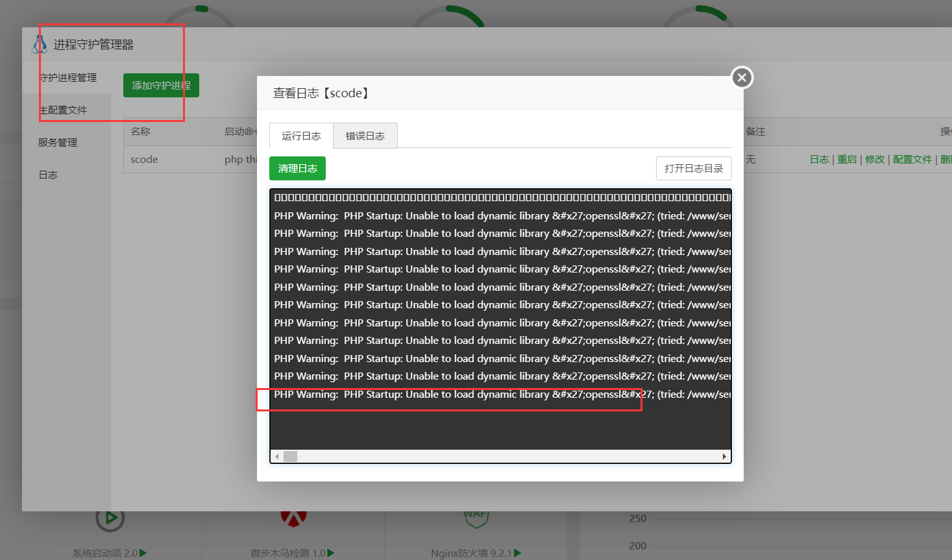Image resolution: width=952 pixels, height=560 pixels.
Task: Click the 清理日志 button
Action: (x=297, y=168)
